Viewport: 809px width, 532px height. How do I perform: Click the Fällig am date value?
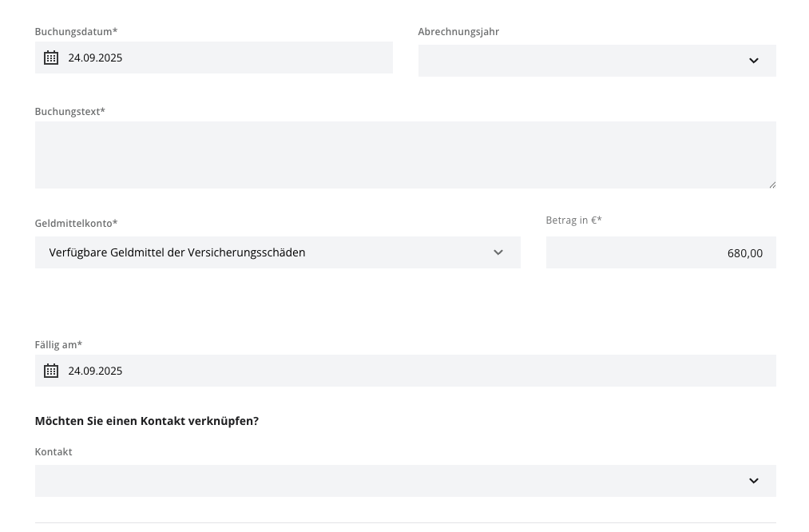point(96,371)
